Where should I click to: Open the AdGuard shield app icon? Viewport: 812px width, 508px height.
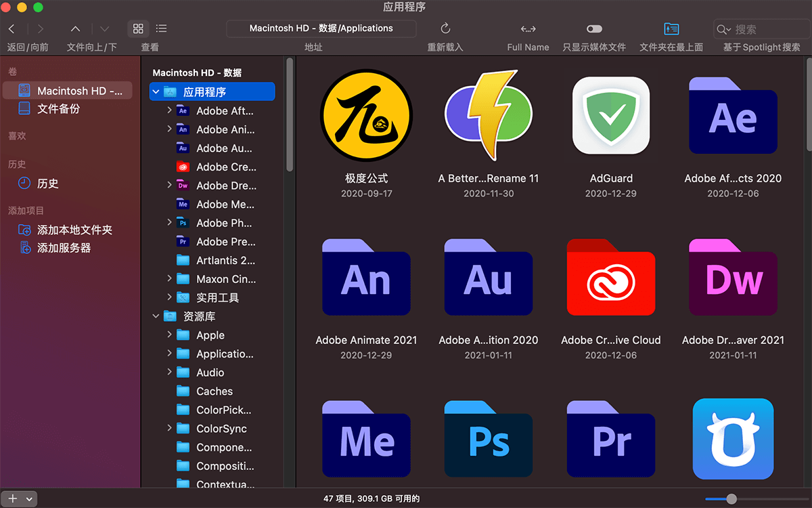610,115
